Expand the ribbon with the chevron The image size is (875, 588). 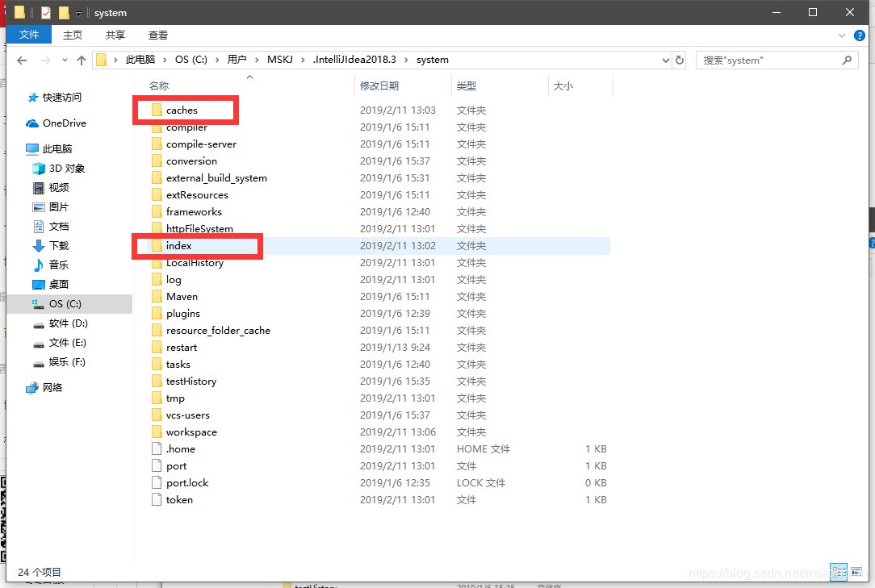[x=842, y=35]
